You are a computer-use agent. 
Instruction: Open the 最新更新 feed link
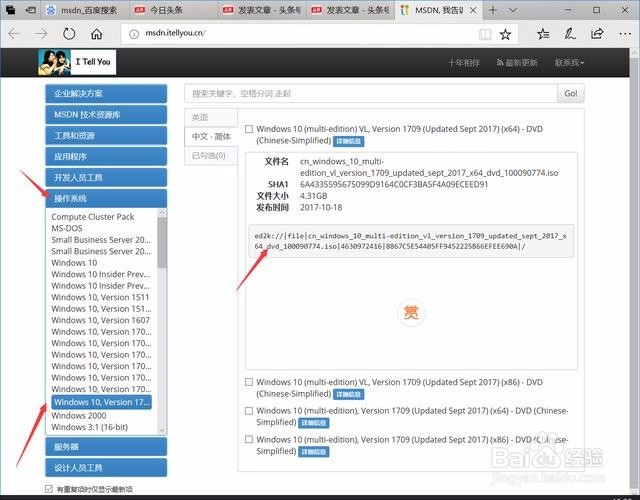point(517,63)
